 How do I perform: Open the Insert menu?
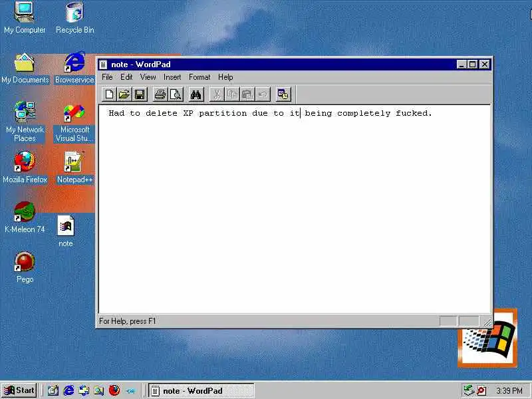(x=172, y=77)
